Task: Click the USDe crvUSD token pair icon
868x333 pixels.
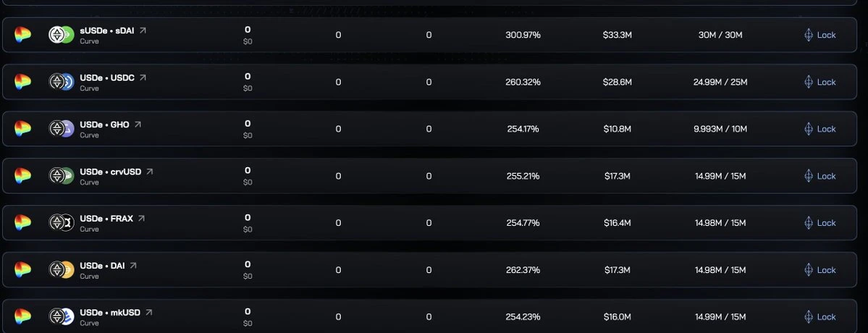Action: click(62, 176)
